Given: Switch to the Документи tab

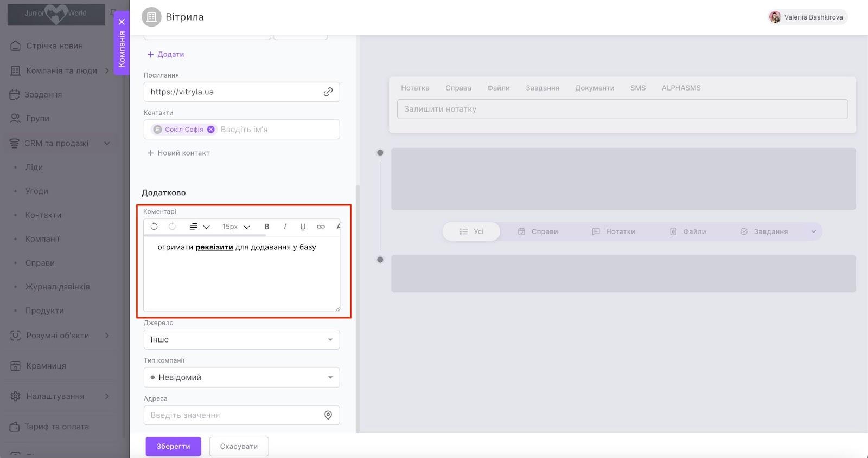Looking at the screenshot, I should 595,88.
